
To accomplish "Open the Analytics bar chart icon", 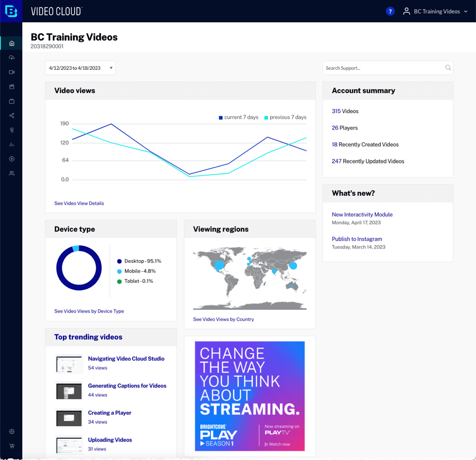I will pyautogui.click(x=12, y=144).
